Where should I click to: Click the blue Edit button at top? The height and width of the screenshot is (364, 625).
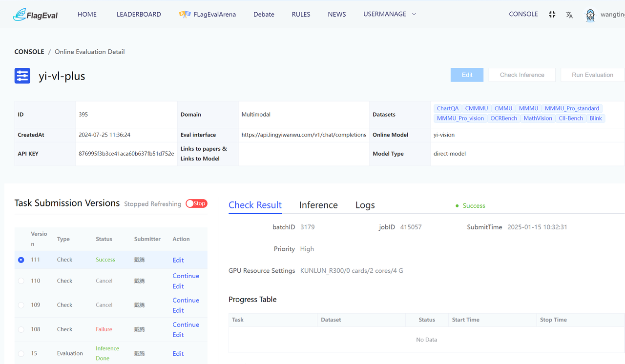(x=467, y=75)
